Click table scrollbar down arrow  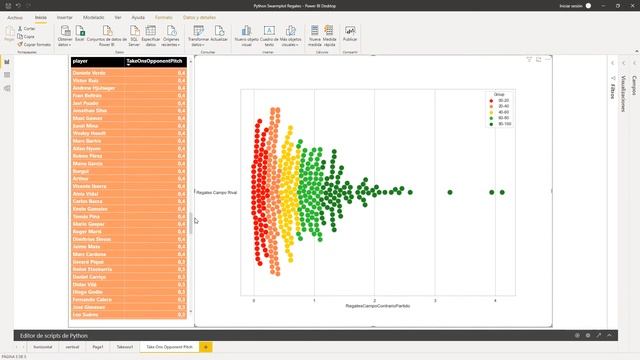(x=191, y=311)
